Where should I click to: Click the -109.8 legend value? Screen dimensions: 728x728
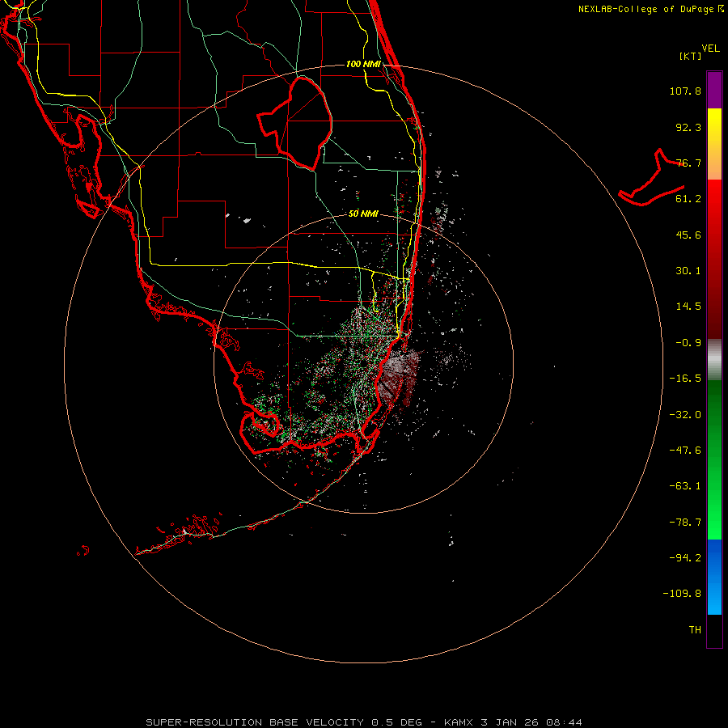(x=682, y=594)
